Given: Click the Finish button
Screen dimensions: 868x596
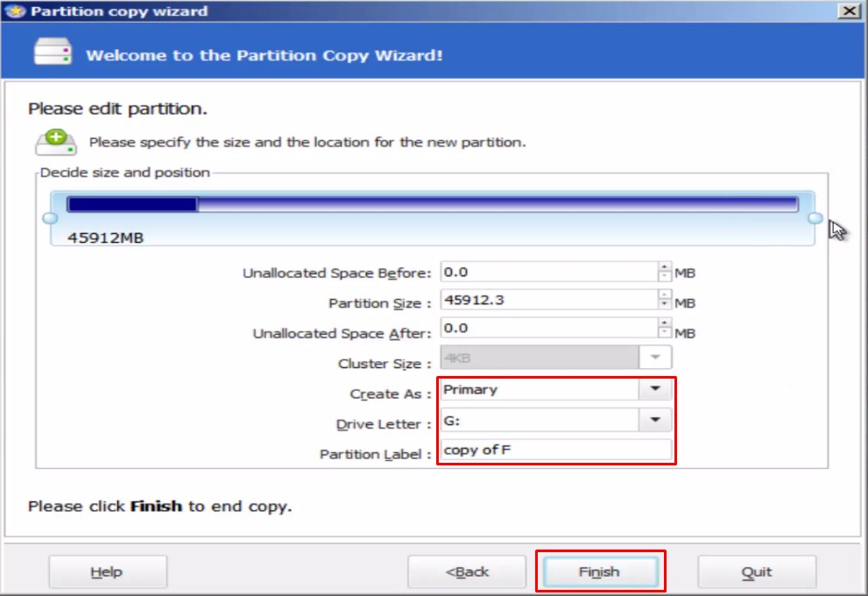Looking at the screenshot, I should coord(601,571).
